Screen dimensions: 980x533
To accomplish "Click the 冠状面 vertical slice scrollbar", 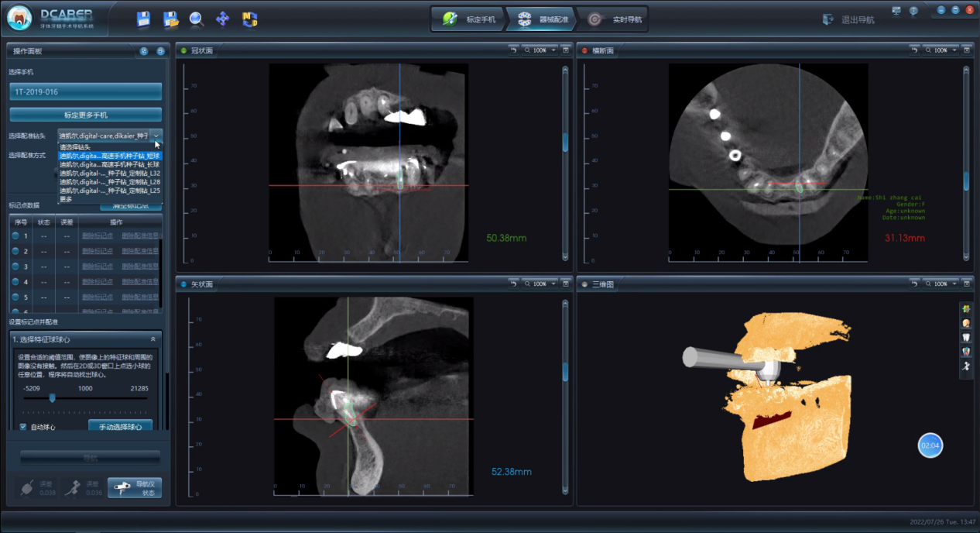I will [565, 143].
